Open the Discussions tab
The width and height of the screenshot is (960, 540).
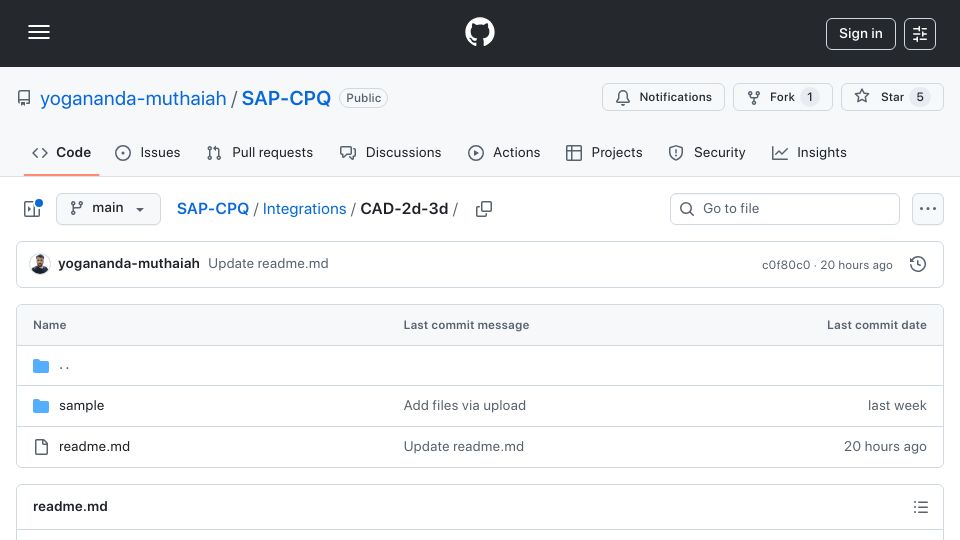[391, 152]
